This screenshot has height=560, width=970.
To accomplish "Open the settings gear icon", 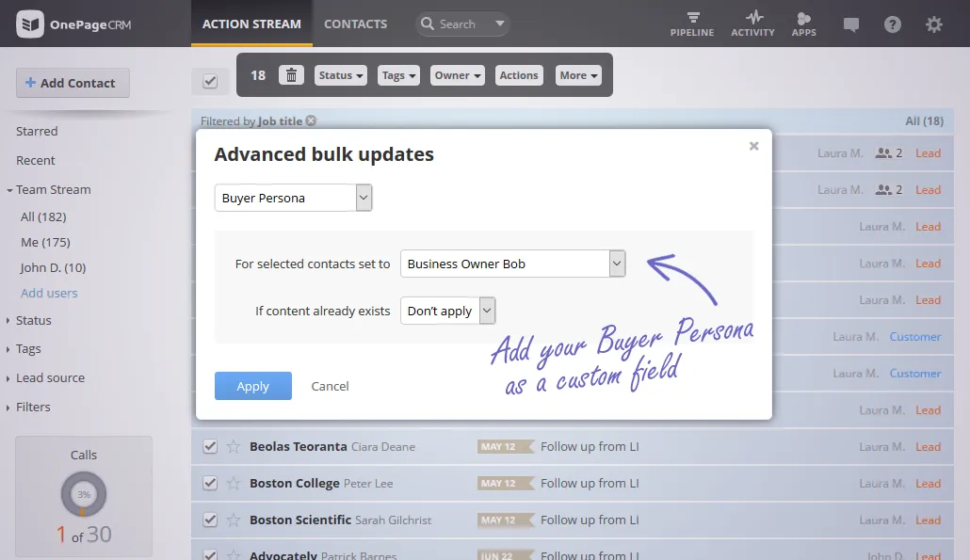I will coord(933,24).
